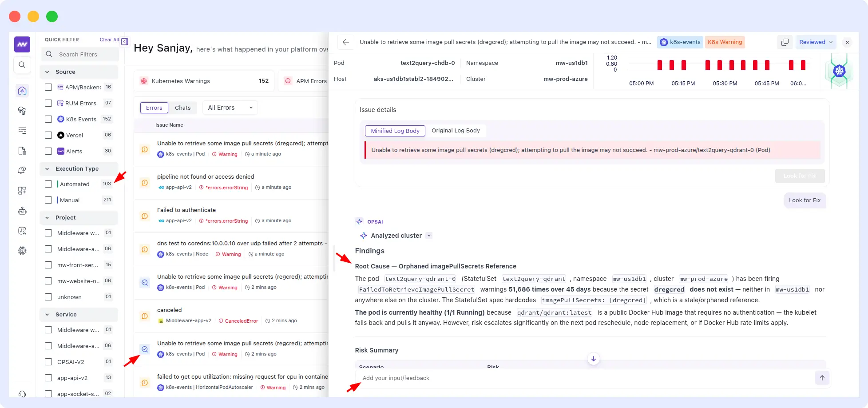Collapse the Source filter section

[x=48, y=72]
